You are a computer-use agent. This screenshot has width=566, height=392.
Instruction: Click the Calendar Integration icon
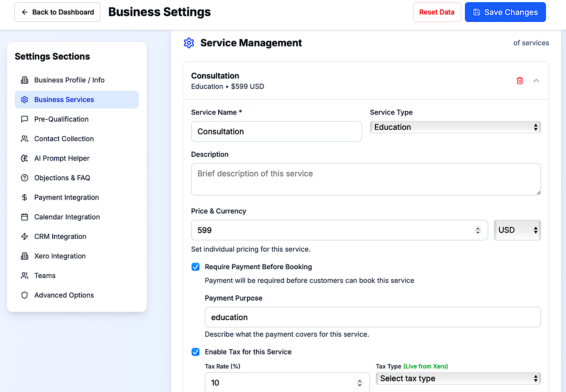pos(25,216)
